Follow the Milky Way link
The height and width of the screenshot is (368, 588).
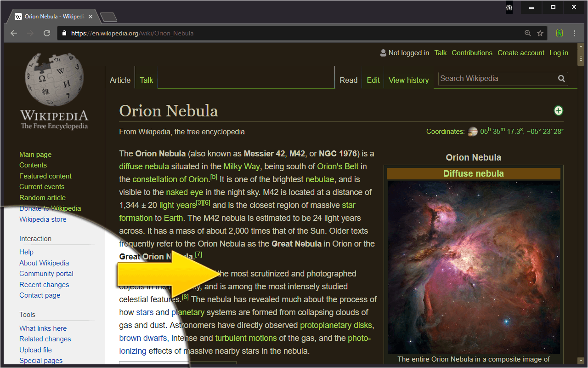click(x=242, y=167)
